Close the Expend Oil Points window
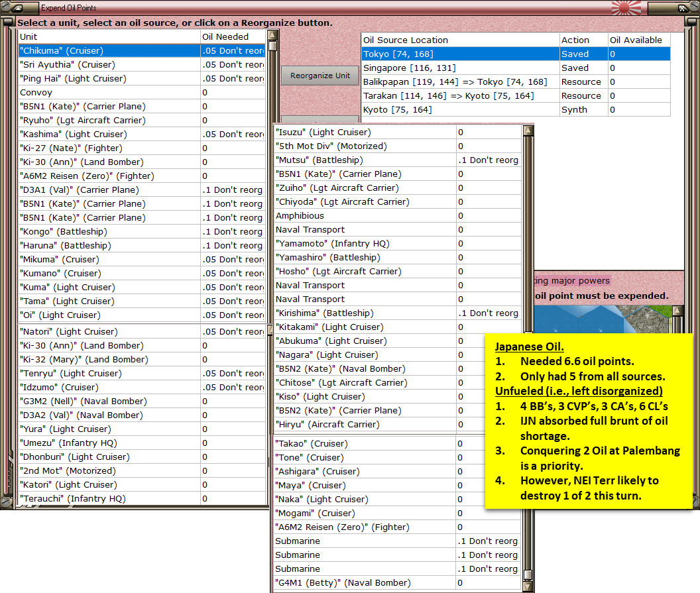The image size is (700, 593). pyautogui.click(x=681, y=8)
